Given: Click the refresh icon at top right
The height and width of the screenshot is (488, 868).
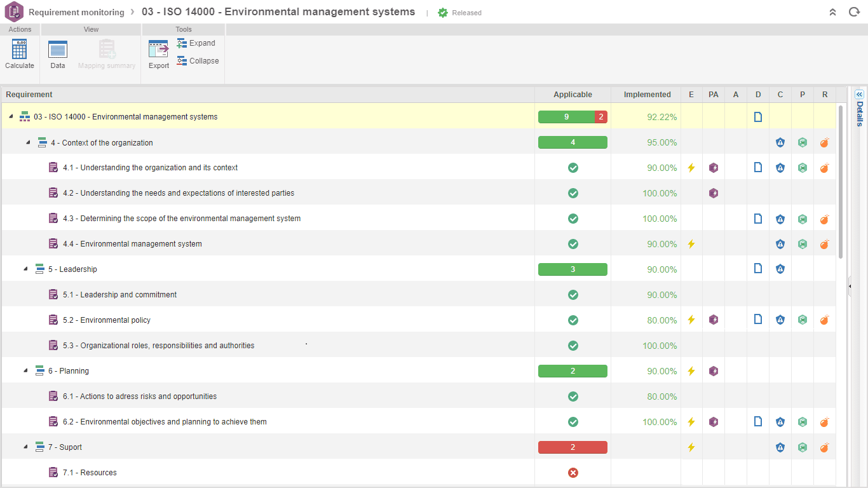Looking at the screenshot, I should [x=854, y=12].
